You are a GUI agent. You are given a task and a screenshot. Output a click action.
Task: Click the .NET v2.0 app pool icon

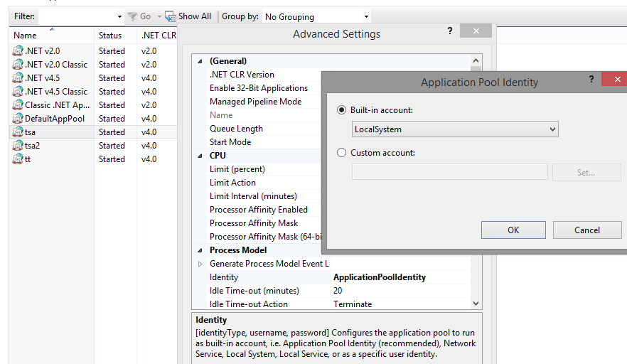click(x=18, y=50)
